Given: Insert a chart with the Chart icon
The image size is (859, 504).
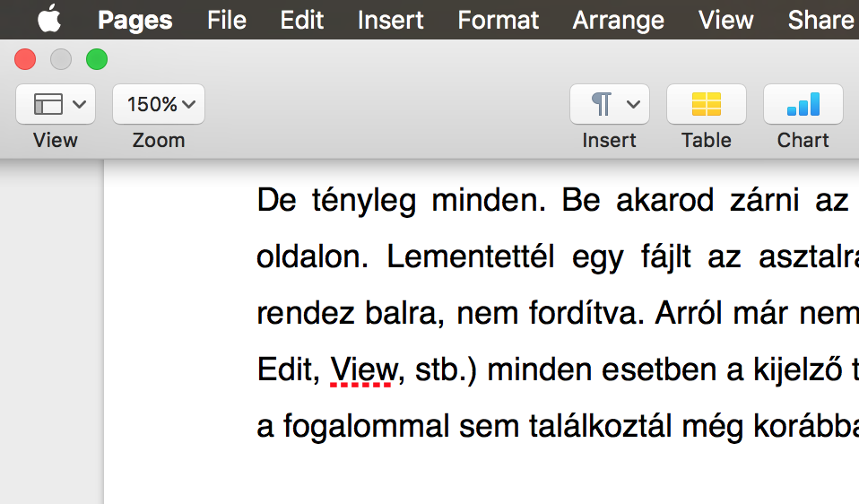Looking at the screenshot, I should pyautogui.click(x=803, y=105).
